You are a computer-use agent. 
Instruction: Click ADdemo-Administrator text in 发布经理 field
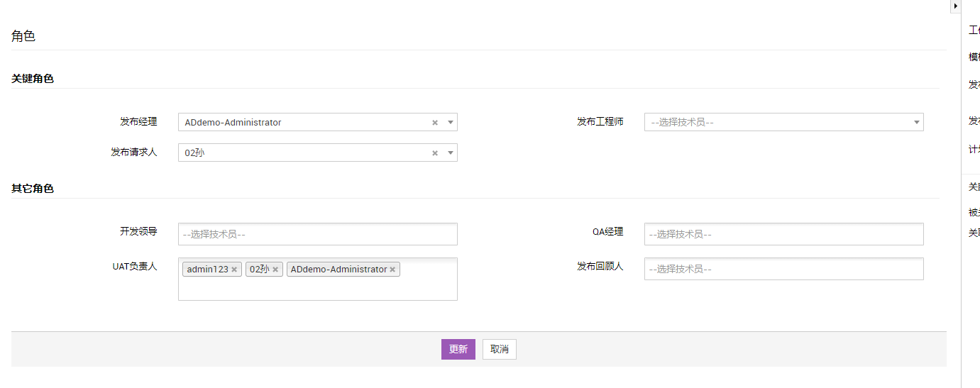pos(233,123)
